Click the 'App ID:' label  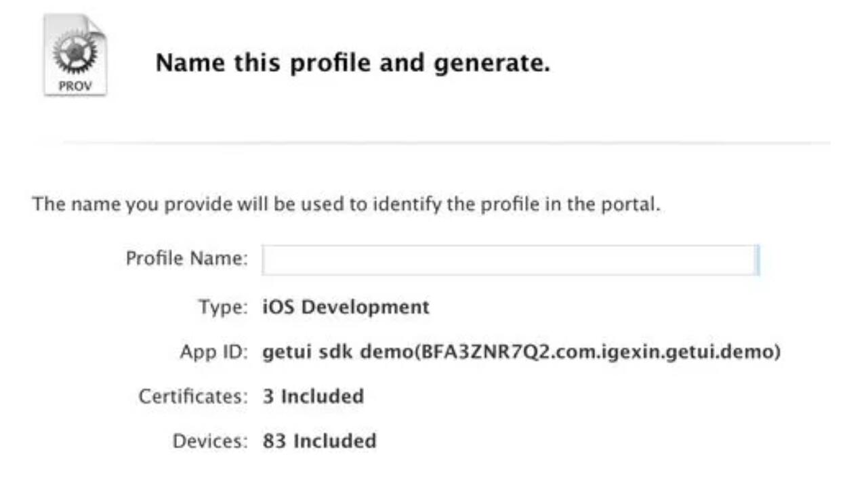click(x=214, y=352)
